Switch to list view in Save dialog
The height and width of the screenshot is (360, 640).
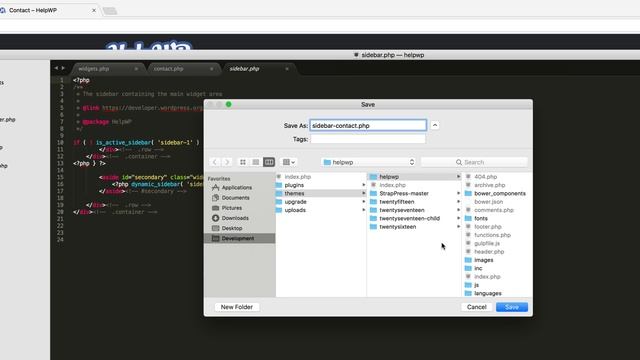coord(256,162)
